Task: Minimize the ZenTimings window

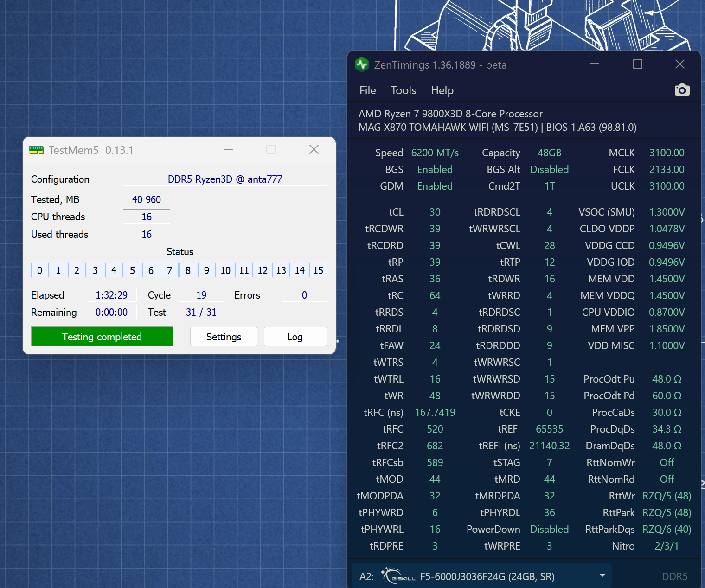Action: click(595, 64)
